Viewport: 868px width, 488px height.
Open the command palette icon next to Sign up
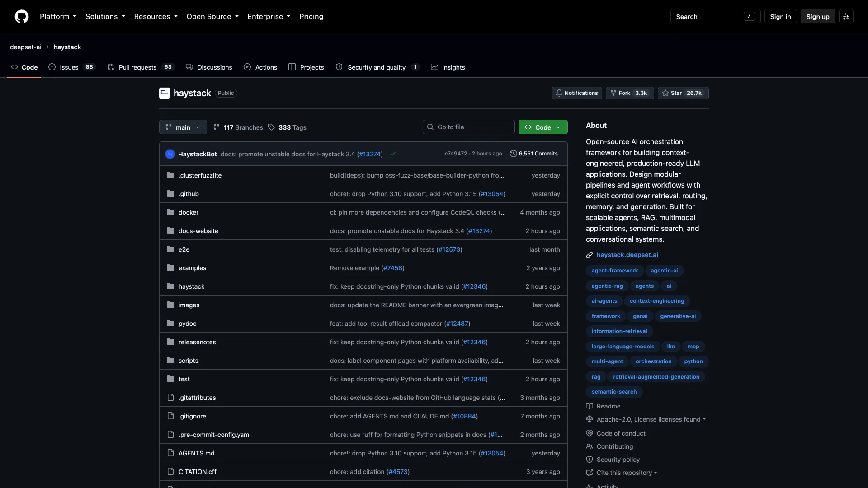pos(846,16)
